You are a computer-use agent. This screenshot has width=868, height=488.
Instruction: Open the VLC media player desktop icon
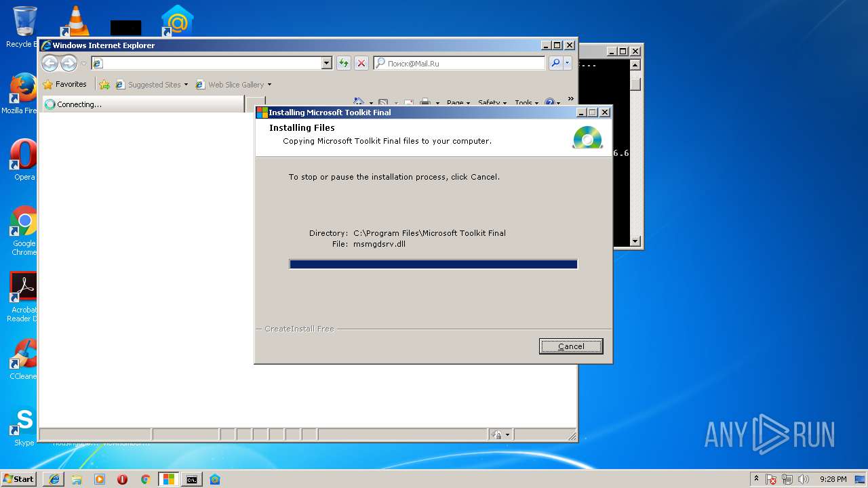pyautogui.click(x=75, y=22)
